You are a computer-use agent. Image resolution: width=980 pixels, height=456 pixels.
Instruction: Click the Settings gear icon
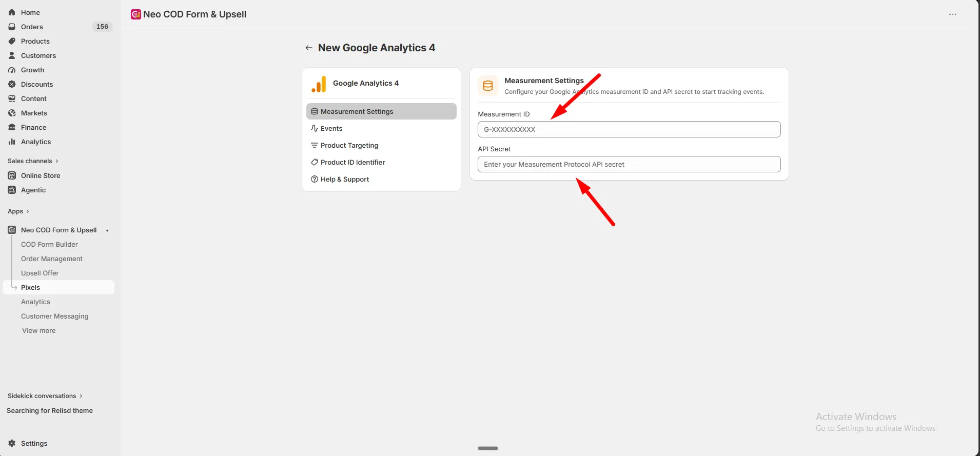coord(12,443)
